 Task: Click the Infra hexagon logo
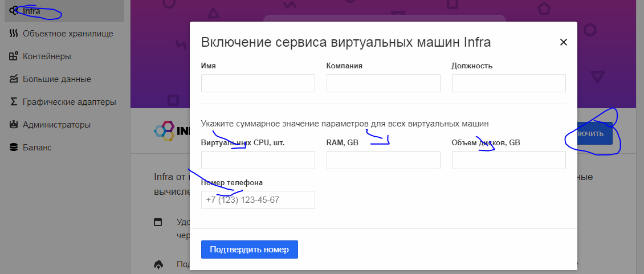coord(164,132)
